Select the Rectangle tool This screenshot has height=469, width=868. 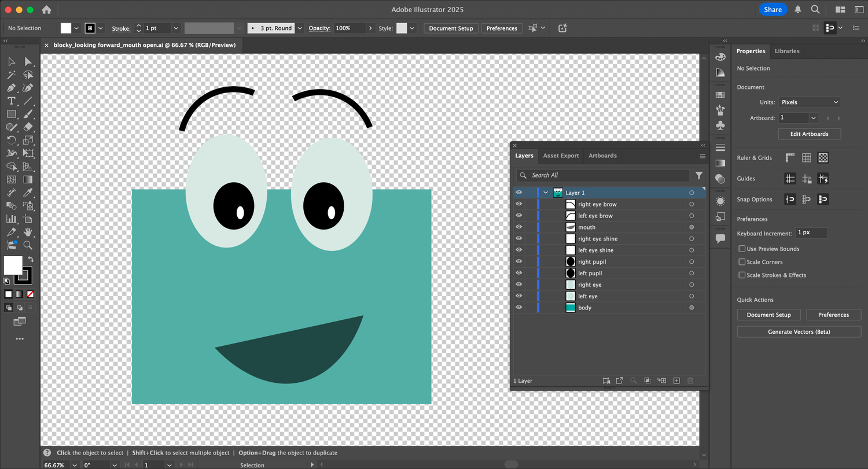(x=11, y=114)
